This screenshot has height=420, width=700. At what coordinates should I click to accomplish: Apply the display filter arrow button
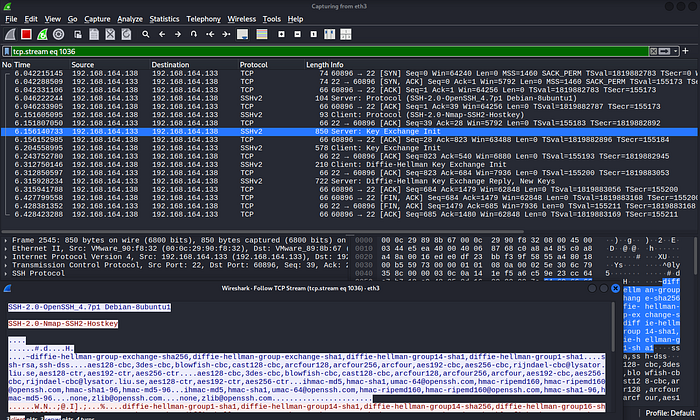[x=664, y=51]
